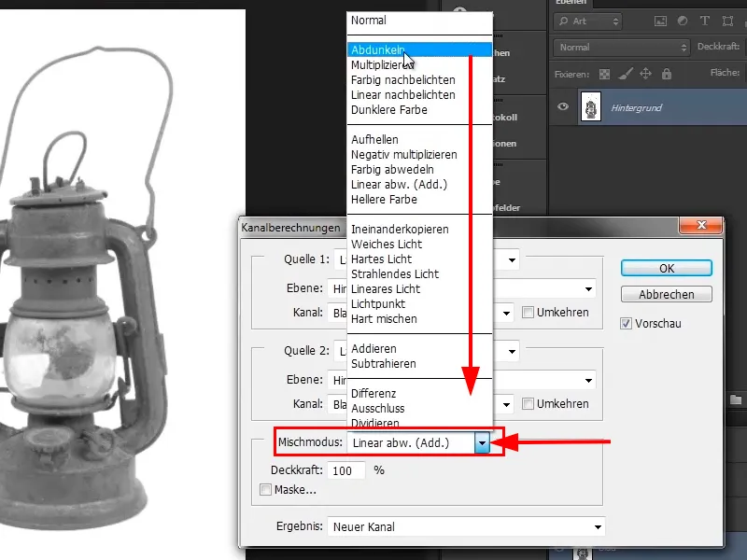The height and width of the screenshot is (560, 747).
Task: Filter layers by shape layers icon
Action: pos(727,21)
